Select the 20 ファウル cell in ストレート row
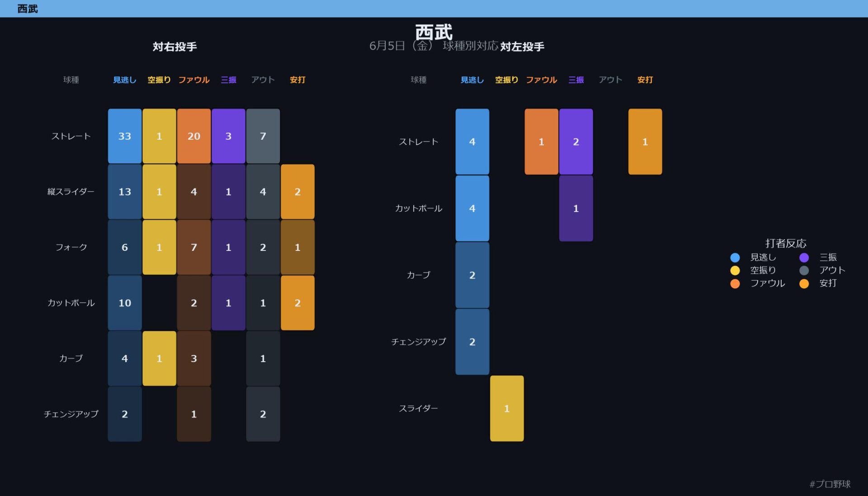 point(194,136)
